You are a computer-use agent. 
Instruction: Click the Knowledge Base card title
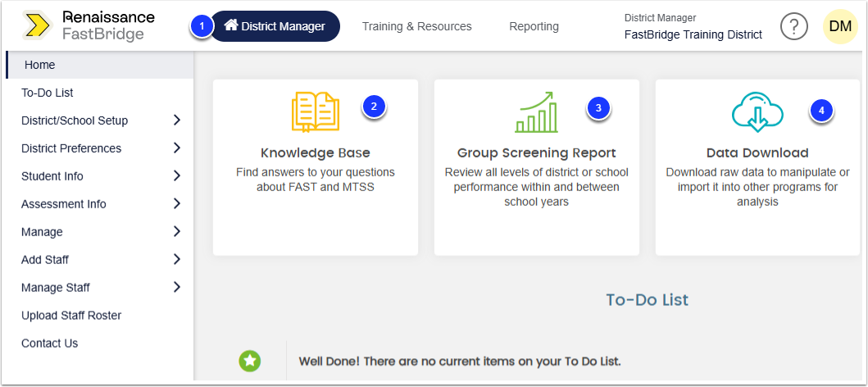coord(316,153)
